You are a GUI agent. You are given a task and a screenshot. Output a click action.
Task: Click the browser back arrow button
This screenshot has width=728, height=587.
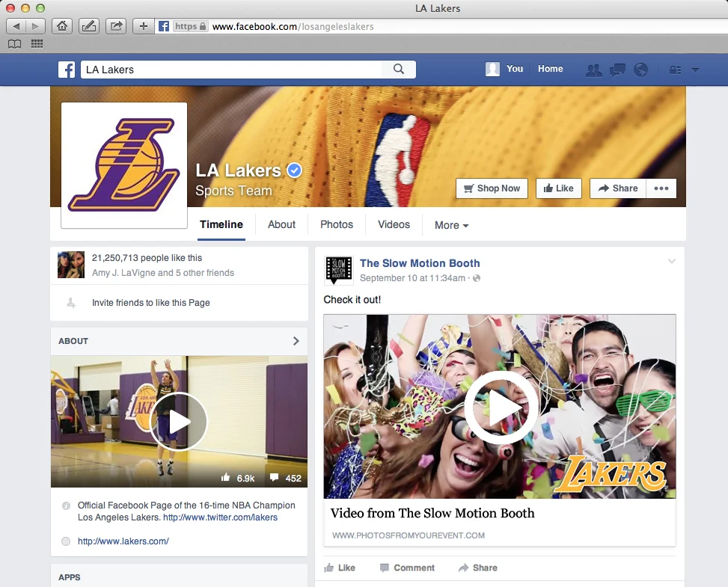coord(16,26)
